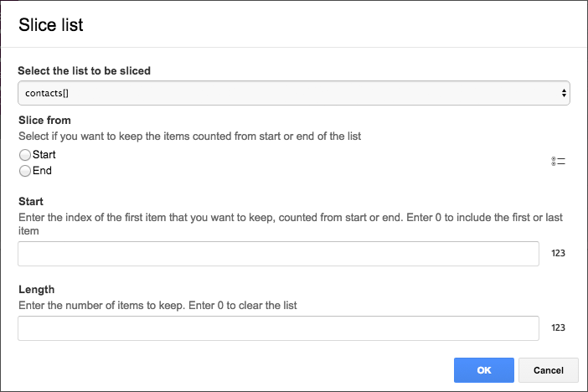This screenshot has height=392, width=588.
Task: Click the radio-list icon beside Slice from
Action: pyautogui.click(x=558, y=161)
